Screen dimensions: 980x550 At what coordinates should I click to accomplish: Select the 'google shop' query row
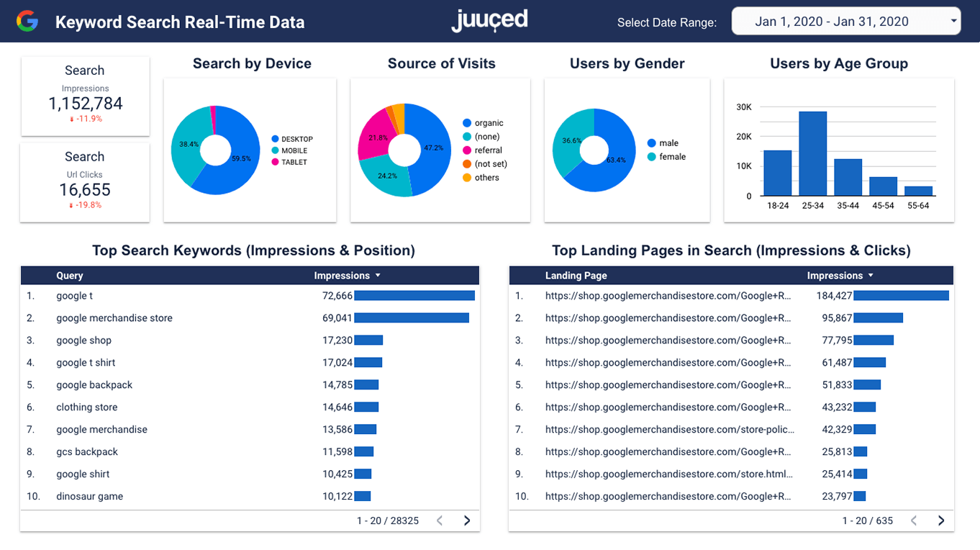[250, 341]
